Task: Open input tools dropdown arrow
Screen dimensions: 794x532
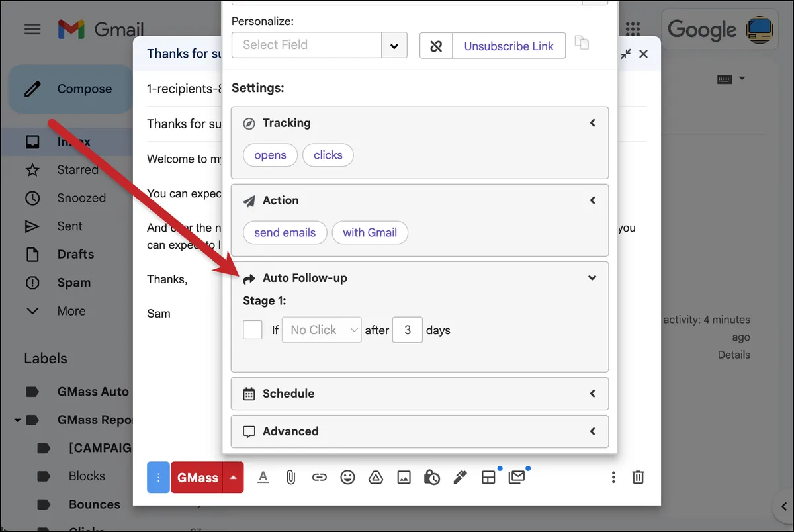Action: click(742, 79)
